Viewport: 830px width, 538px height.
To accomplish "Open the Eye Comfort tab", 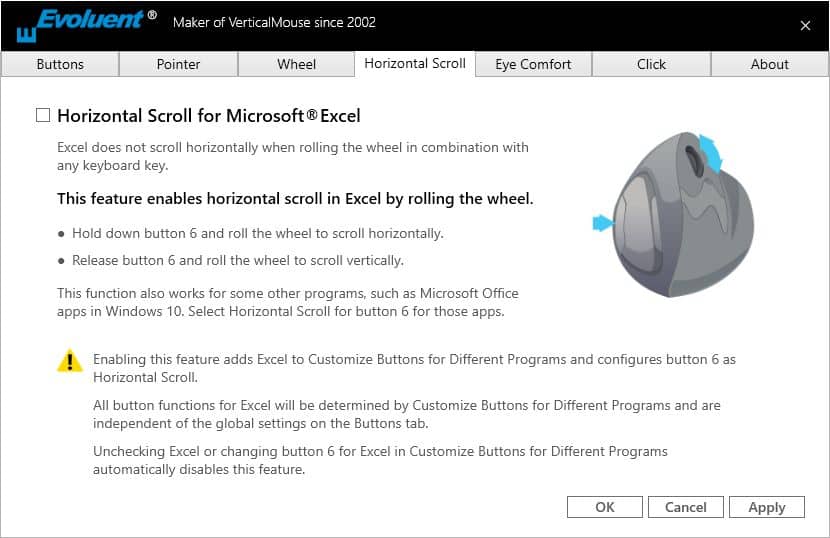I will tap(533, 64).
